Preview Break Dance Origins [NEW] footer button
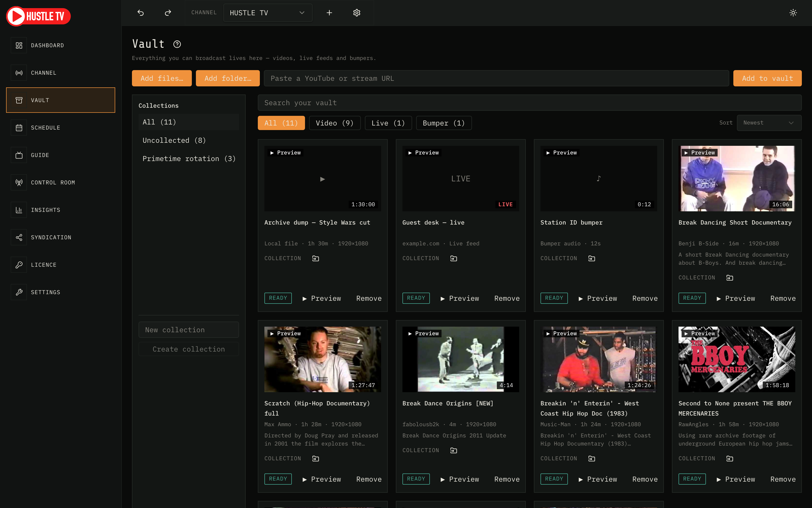Viewport: 812px width, 508px height. pyautogui.click(x=460, y=479)
